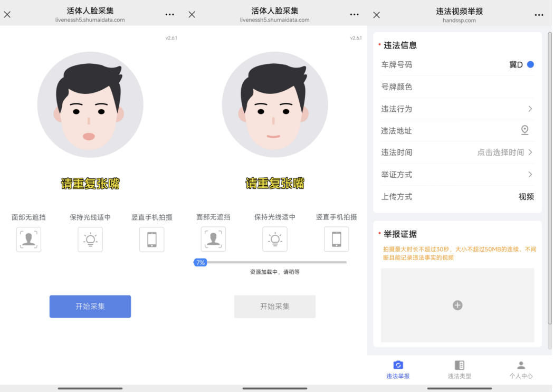Tap the open-mouth face avatar illustration
The image size is (553, 392).
(x=90, y=104)
